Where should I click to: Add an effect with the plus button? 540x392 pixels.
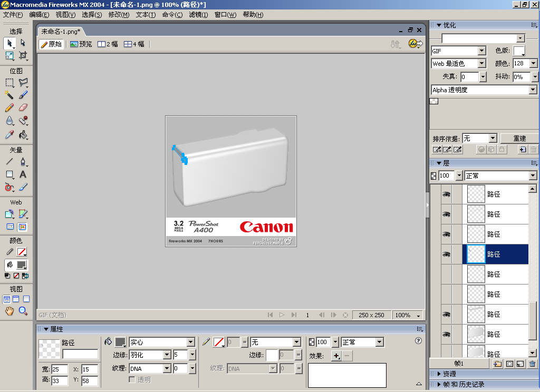[336, 356]
